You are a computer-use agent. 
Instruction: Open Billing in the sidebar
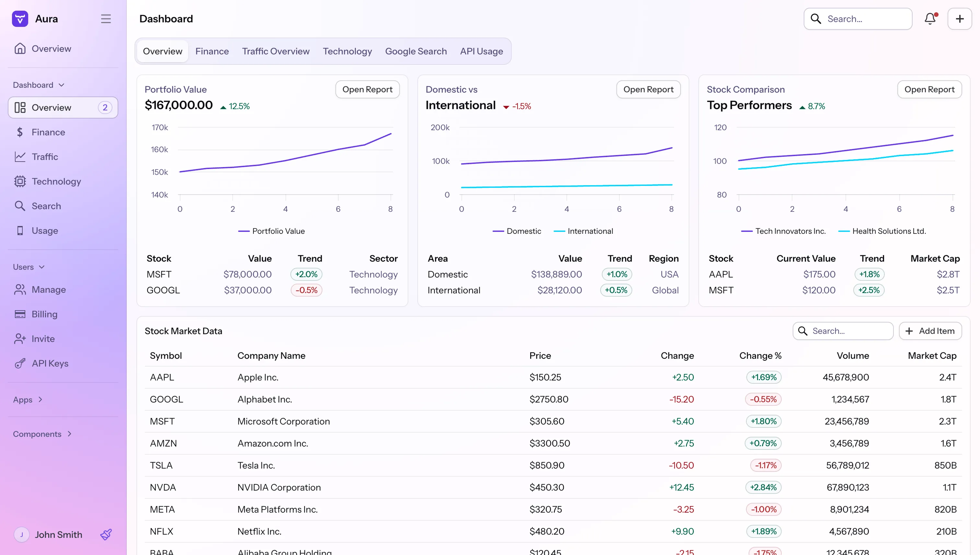44,314
